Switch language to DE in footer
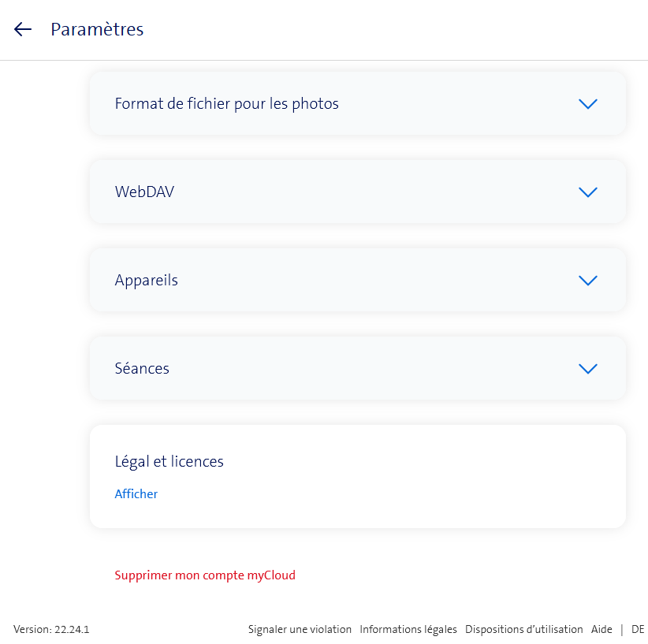Image resolution: width=648 pixels, height=644 pixels. tap(638, 630)
